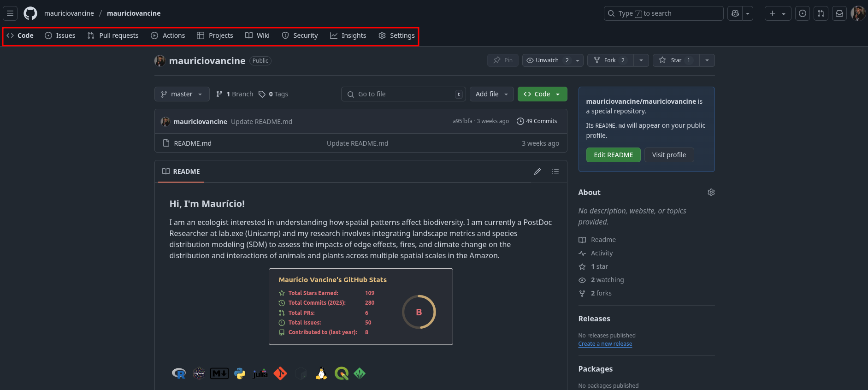
Task: Click the GitHub logo home icon
Action: point(30,13)
